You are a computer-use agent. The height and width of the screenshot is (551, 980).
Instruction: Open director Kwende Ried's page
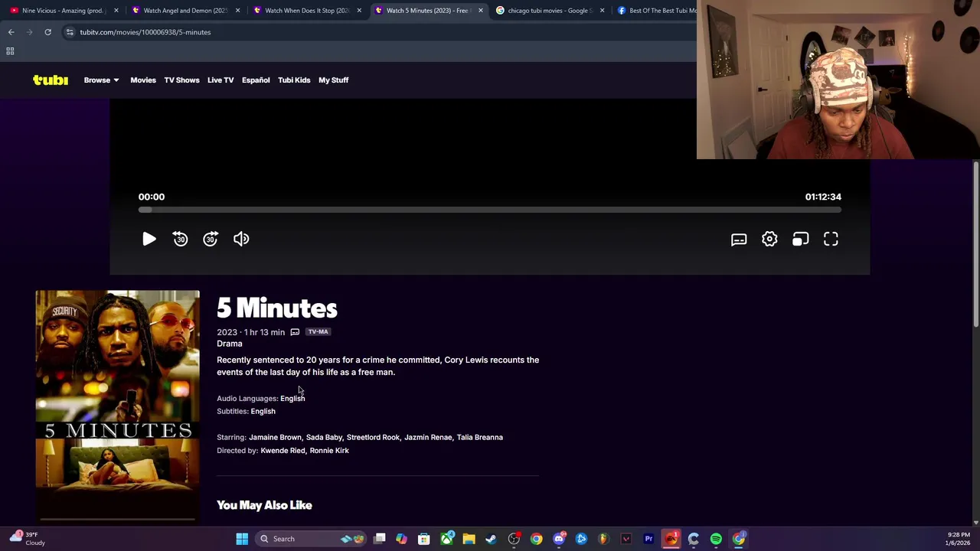click(x=283, y=450)
